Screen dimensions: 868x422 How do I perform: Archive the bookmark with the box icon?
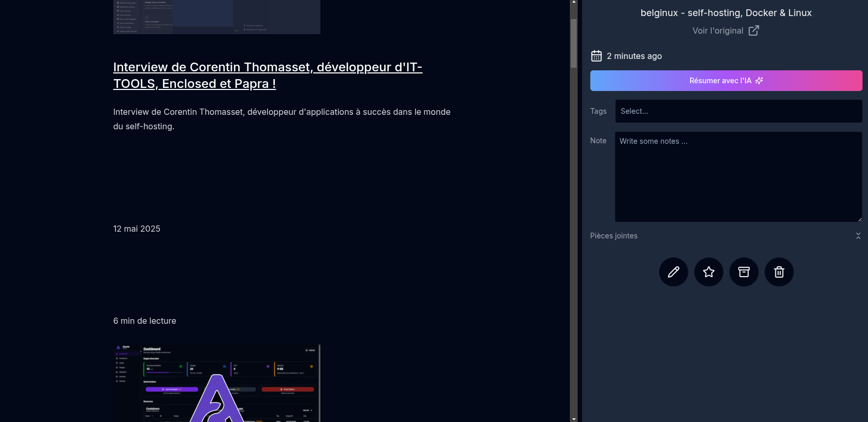pos(744,272)
